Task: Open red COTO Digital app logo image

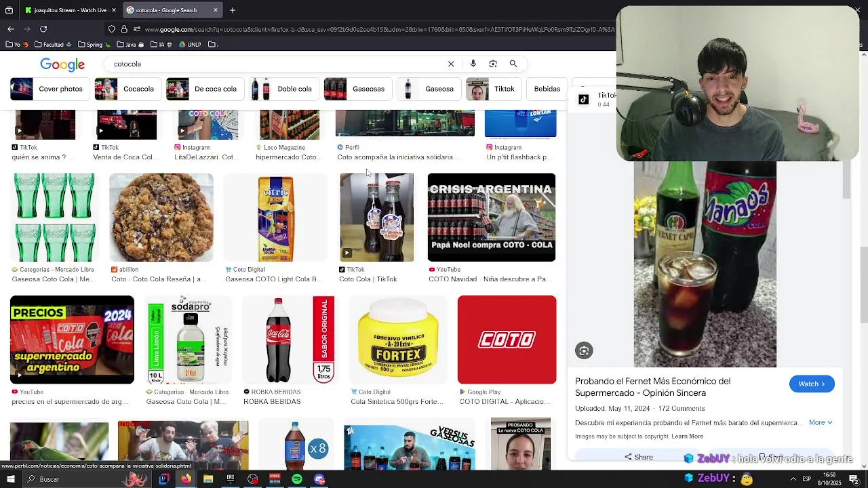Action: click(507, 340)
